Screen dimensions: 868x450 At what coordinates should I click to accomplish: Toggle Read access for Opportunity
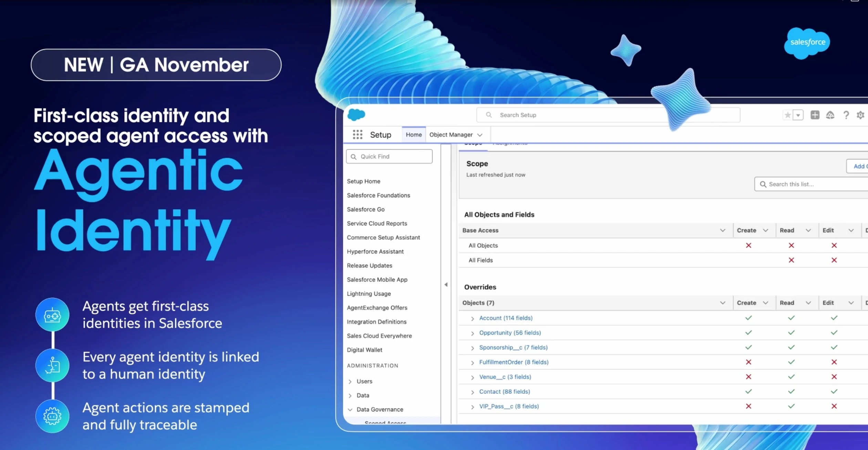[x=791, y=333]
